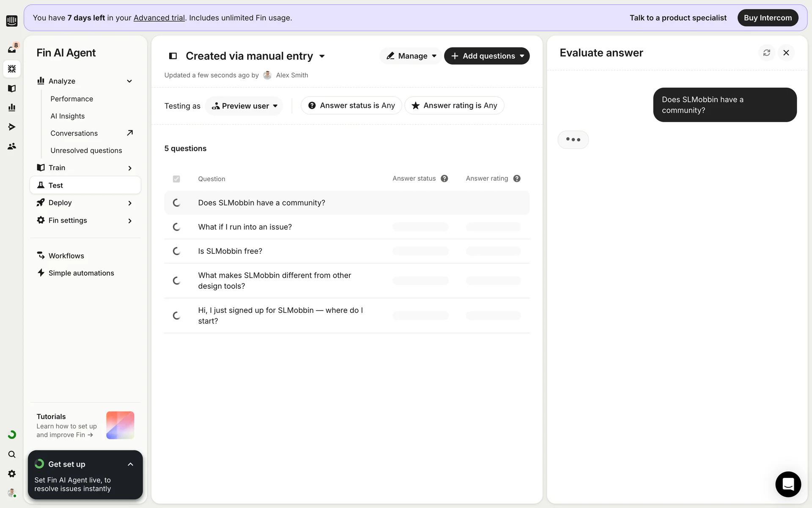
Task: Click the Fin AI Agent sidebar icon
Action: pyautogui.click(x=12, y=69)
